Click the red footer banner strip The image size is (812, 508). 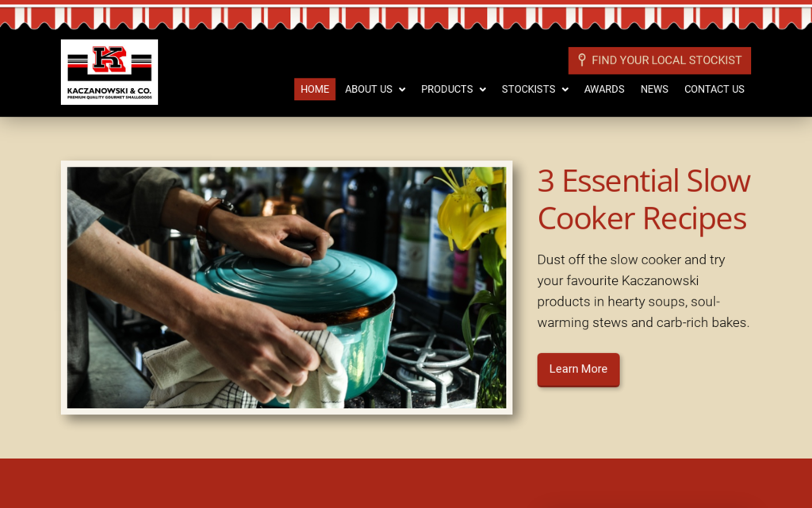pyautogui.click(x=406, y=483)
